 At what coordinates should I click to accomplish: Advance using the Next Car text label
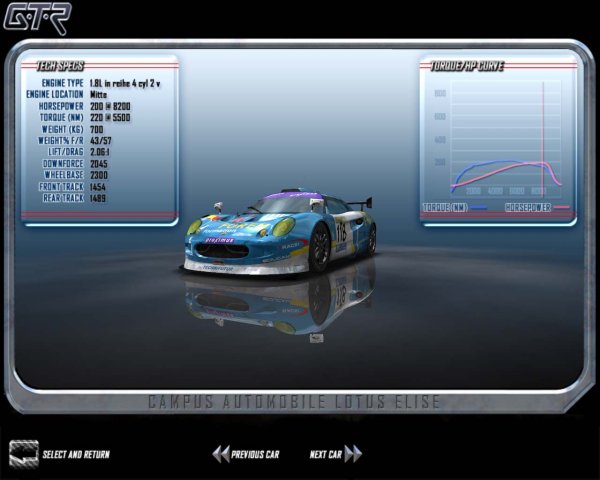click(325, 455)
